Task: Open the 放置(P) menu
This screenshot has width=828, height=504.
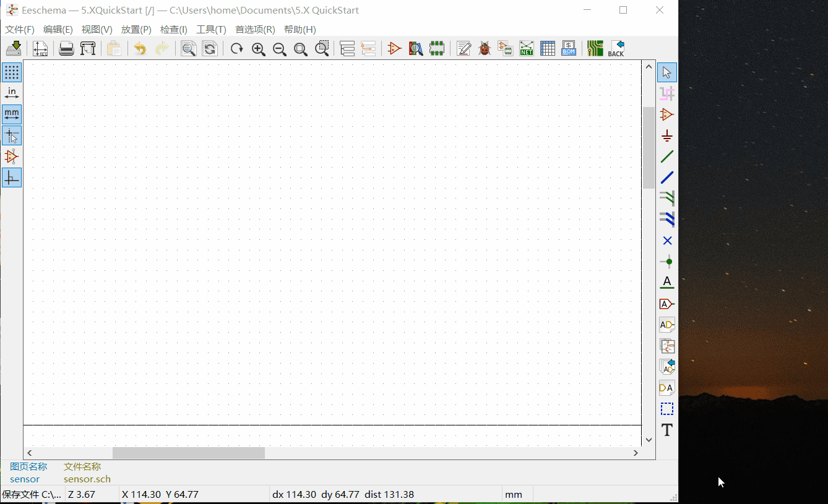Action: tap(136, 30)
